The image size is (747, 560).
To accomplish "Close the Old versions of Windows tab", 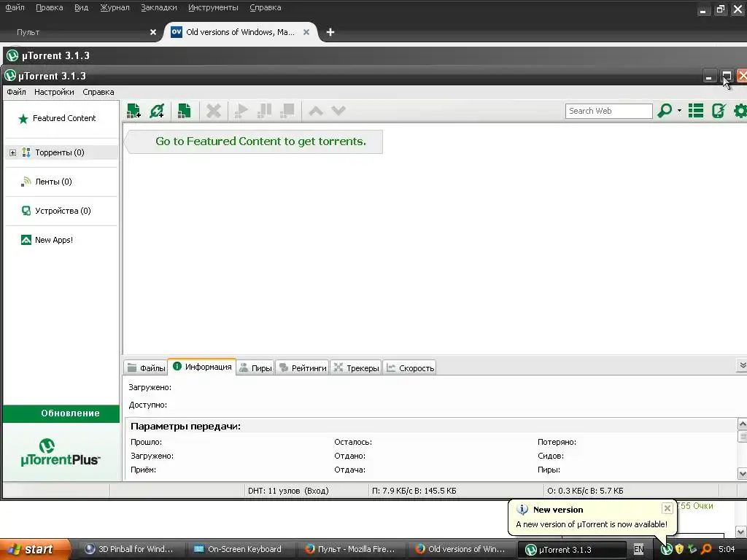I will point(306,32).
